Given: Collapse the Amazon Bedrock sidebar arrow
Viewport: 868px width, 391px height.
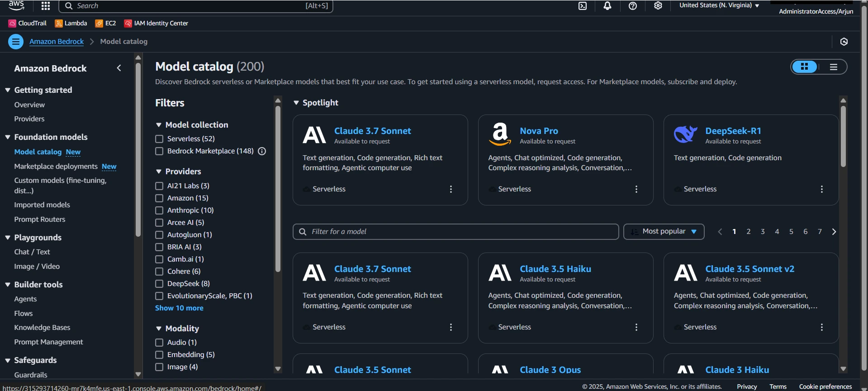Looking at the screenshot, I should [x=119, y=68].
